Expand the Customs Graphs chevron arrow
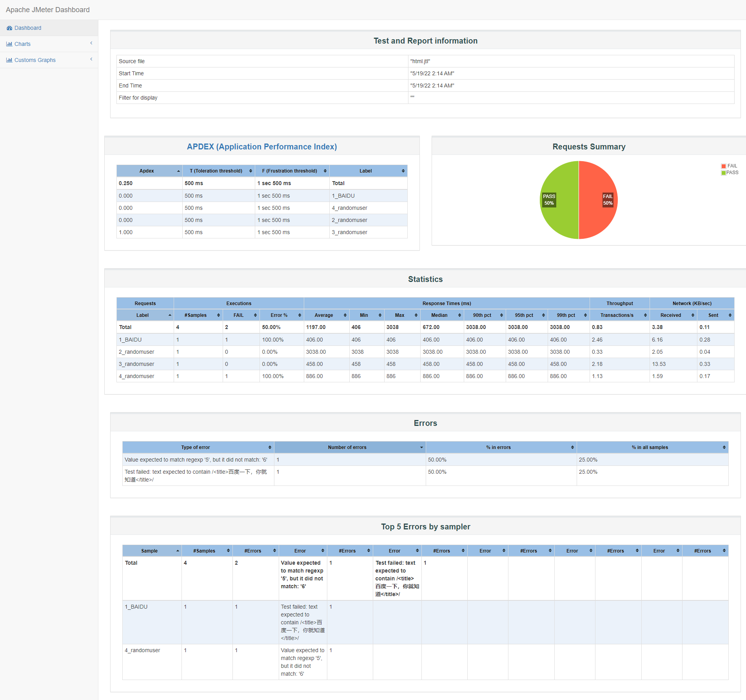746x700 pixels. coord(91,59)
